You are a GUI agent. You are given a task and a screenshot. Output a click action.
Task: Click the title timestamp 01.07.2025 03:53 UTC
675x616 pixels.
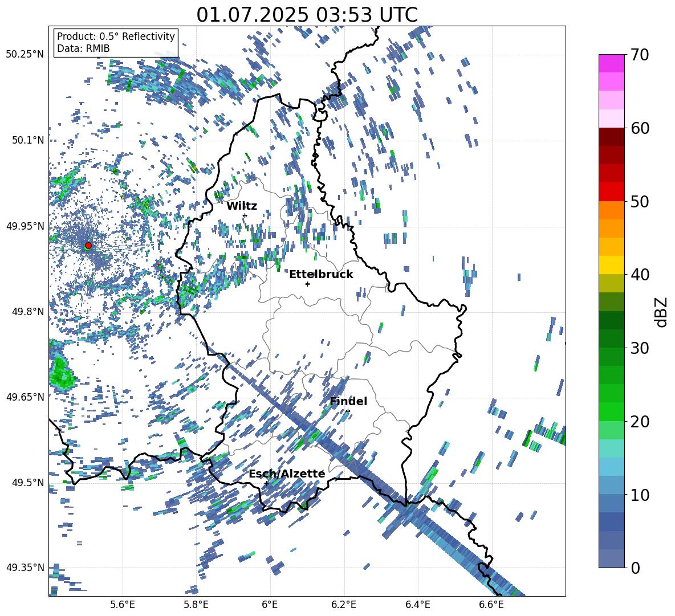tap(307, 15)
